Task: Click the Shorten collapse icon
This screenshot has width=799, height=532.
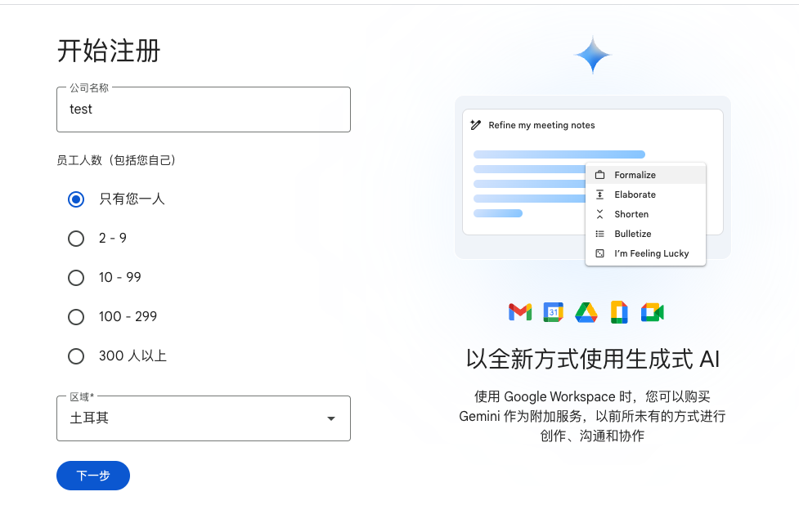Action: [599, 214]
